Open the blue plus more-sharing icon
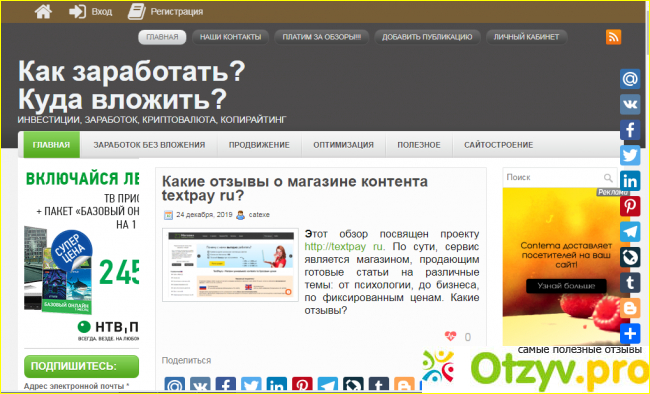This screenshot has width=650, height=394. pos(630,334)
